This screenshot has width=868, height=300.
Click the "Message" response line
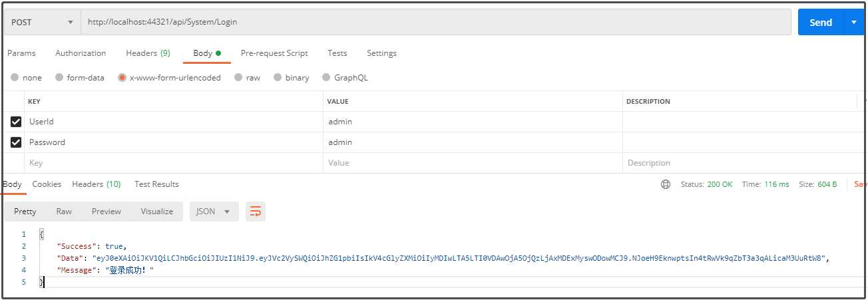pyautogui.click(x=105, y=270)
